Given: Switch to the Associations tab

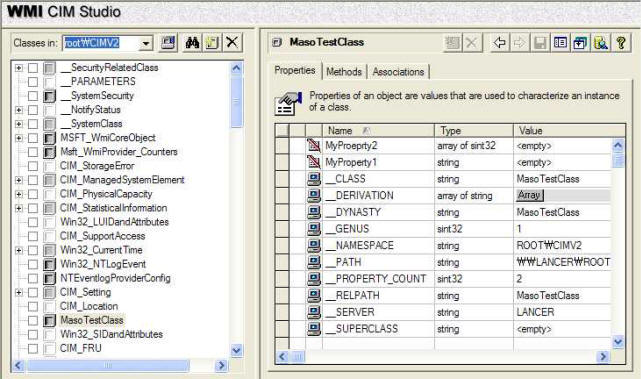Looking at the screenshot, I should tap(398, 72).
